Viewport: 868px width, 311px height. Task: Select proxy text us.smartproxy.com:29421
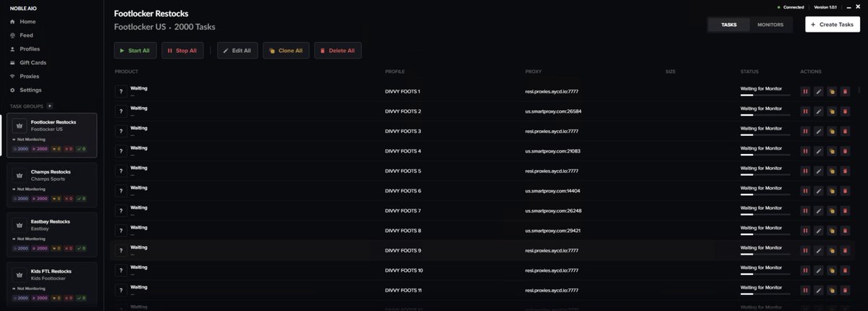click(x=553, y=231)
